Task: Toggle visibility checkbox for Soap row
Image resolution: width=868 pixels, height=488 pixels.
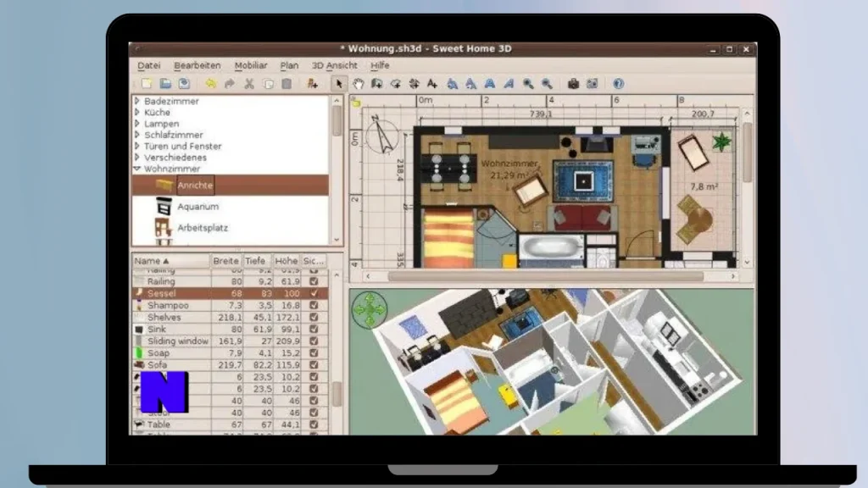Action: (x=314, y=353)
